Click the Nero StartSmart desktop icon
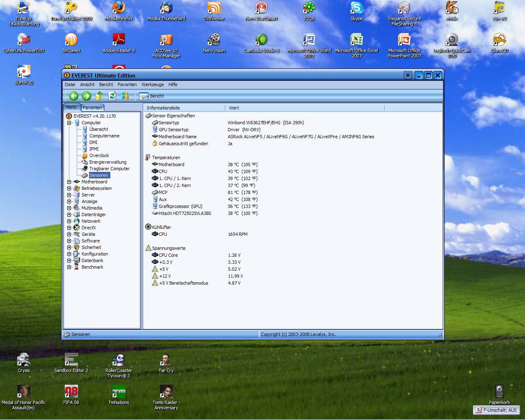This screenshot has width=525, height=420. 261,11
